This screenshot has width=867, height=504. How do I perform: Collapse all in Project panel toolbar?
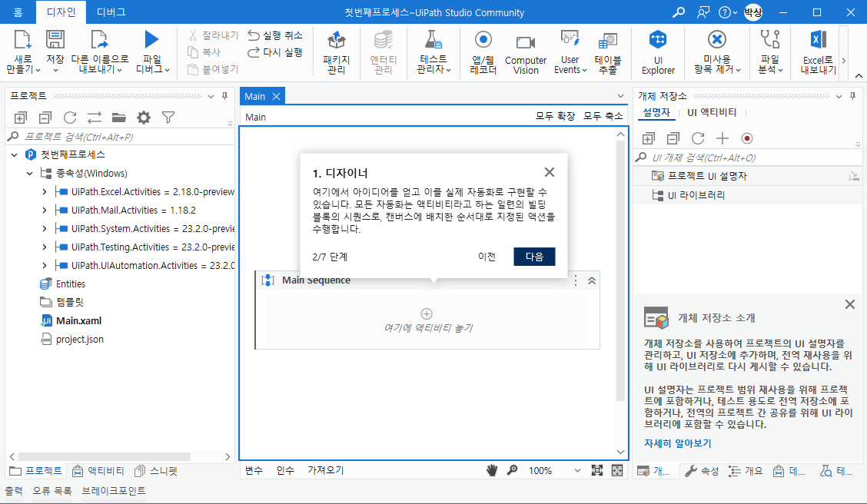(45, 117)
